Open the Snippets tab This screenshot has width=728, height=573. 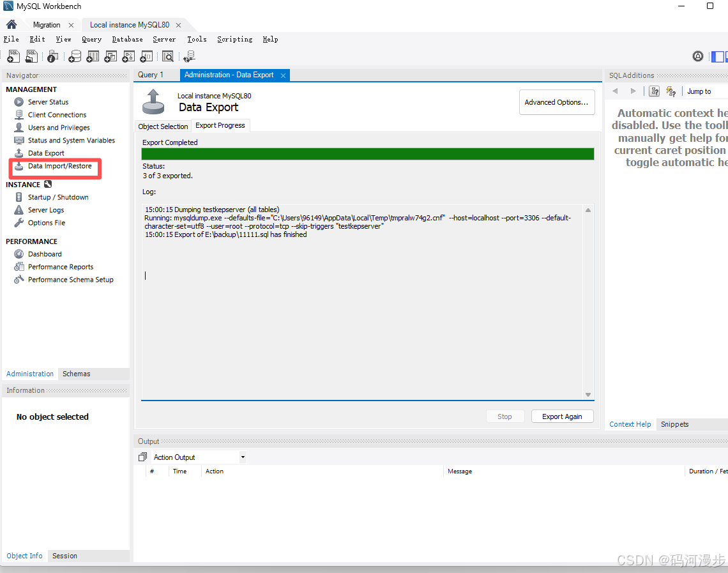point(674,424)
